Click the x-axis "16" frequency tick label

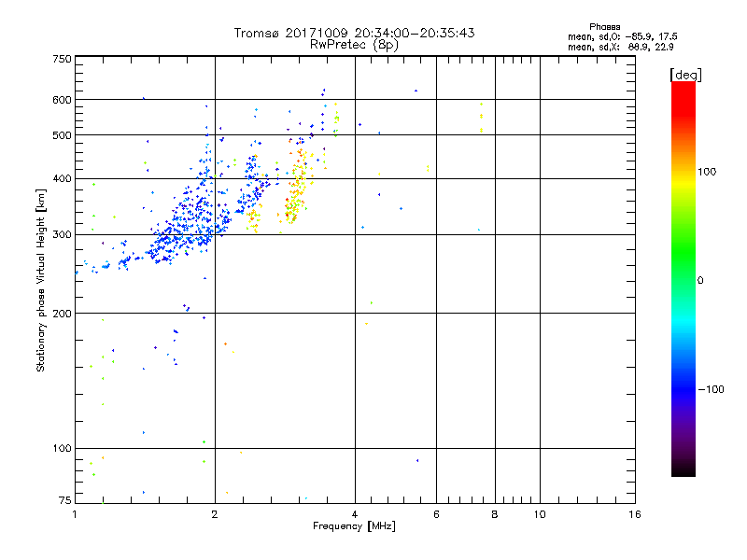click(635, 514)
